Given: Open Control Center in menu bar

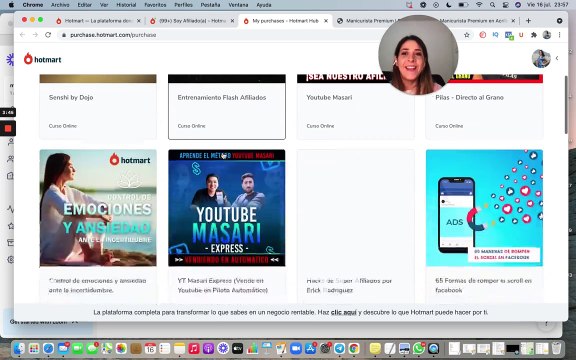Looking at the screenshot, I should [x=505, y=5].
